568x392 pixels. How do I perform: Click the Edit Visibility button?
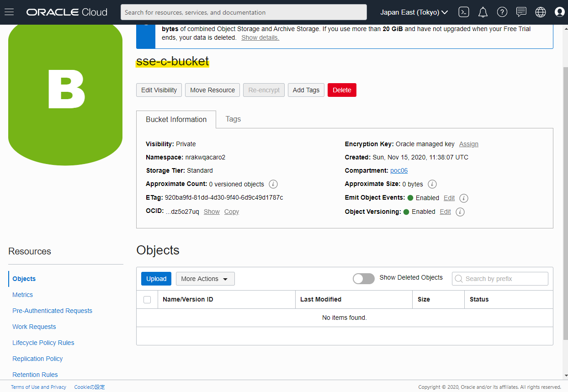tap(159, 90)
